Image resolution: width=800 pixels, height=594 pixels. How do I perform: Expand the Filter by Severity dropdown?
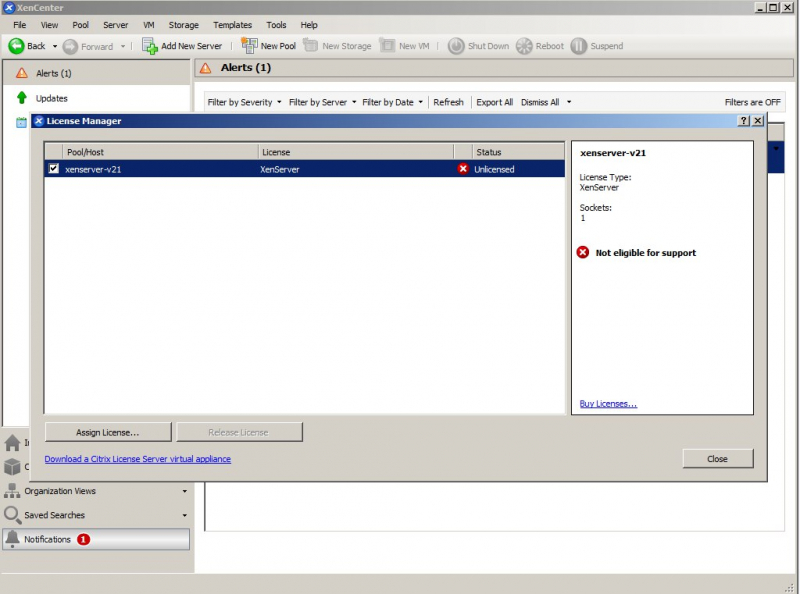tap(244, 102)
